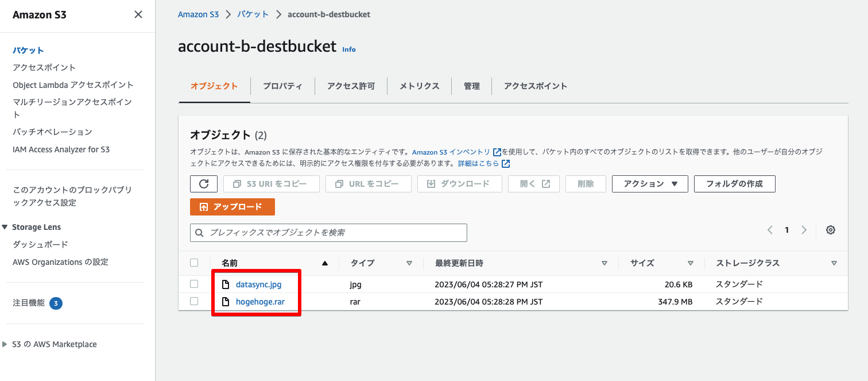868x381 pixels.
Task: Click the 注目機能 badge showing 3
Action: (56, 303)
